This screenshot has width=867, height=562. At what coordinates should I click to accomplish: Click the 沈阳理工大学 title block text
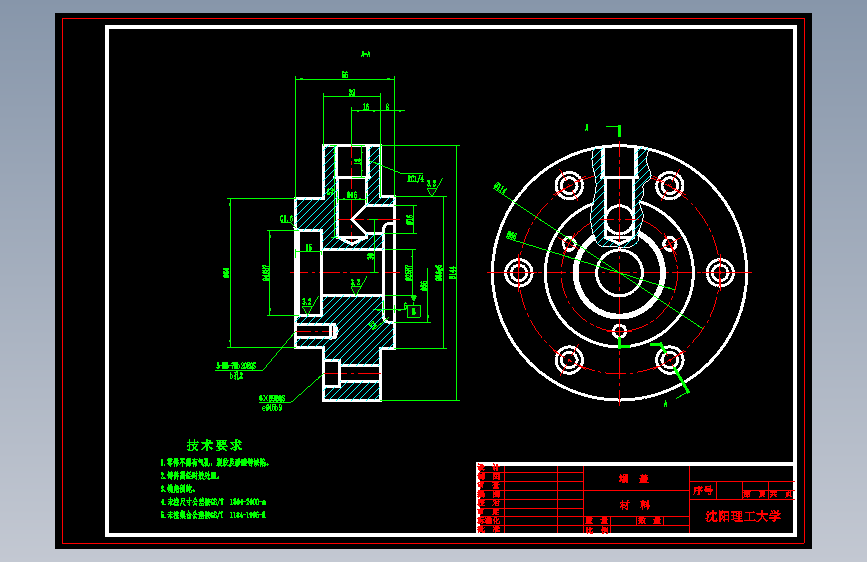(743, 516)
